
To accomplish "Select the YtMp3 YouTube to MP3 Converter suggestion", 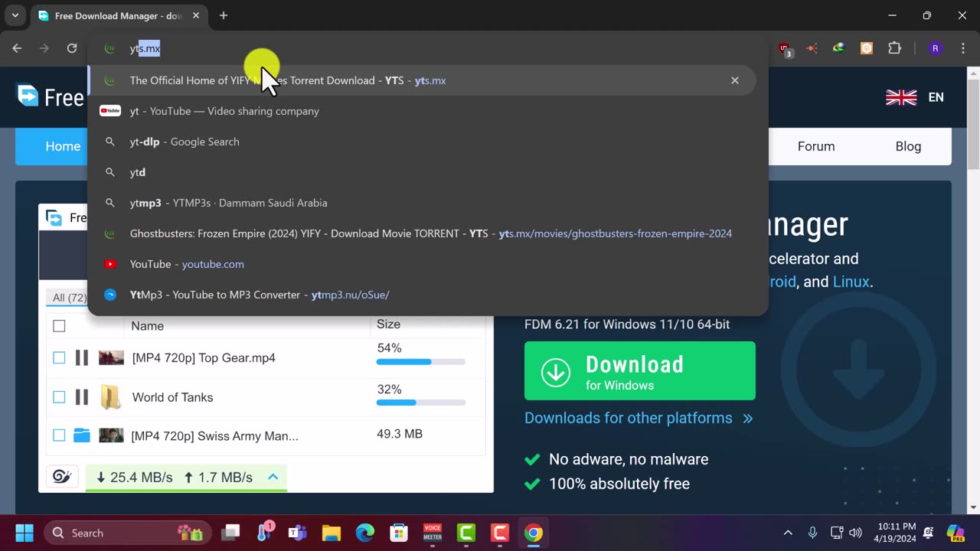I will pyautogui.click(x=427, y=295).
